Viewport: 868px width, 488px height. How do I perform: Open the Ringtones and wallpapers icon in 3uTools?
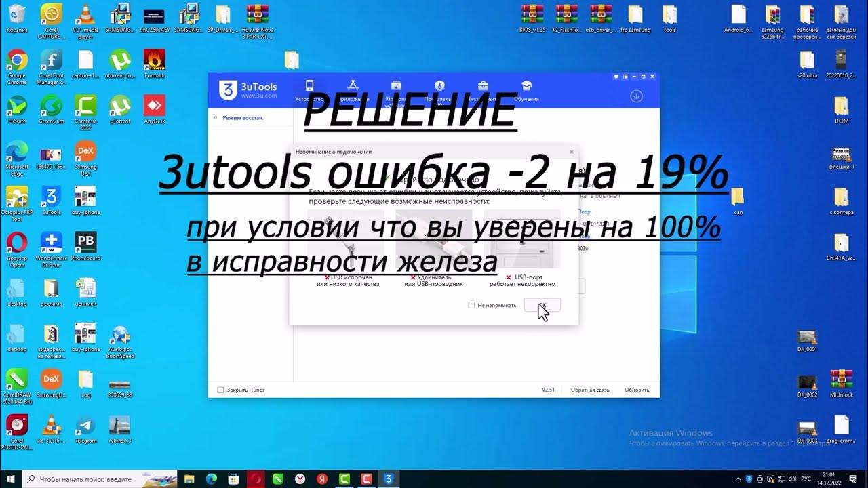pyautogui.click(x=396, y=85)
